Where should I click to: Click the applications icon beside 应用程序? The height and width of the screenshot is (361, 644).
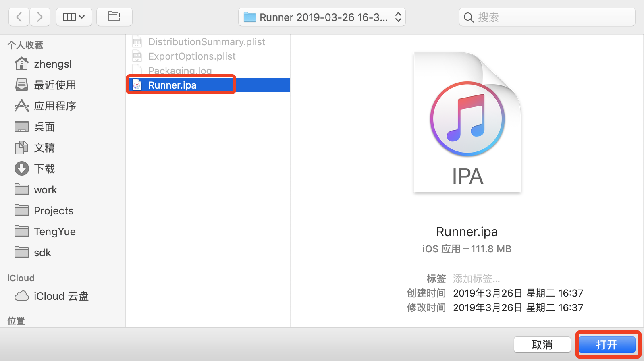[x=22, y=106]
